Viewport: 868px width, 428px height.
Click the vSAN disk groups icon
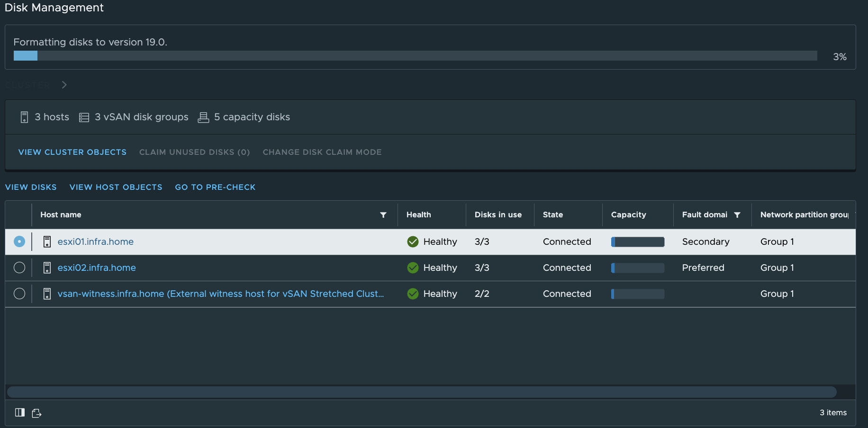coord(84,117)
